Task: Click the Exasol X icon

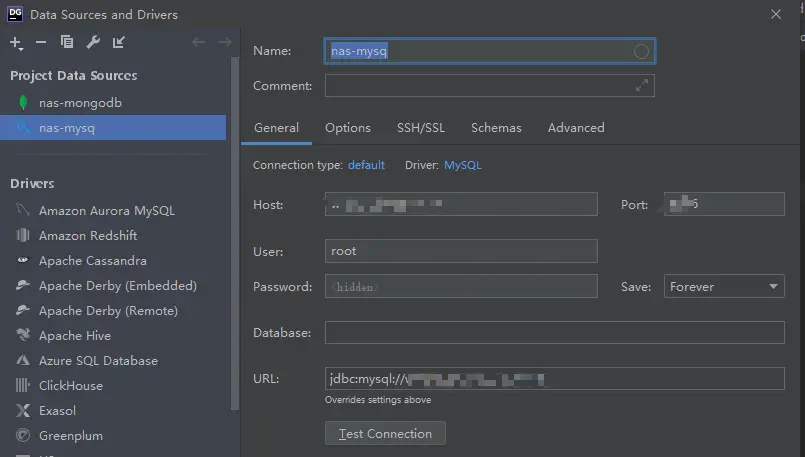Action: pyautogui.click(x=23, y=410)
